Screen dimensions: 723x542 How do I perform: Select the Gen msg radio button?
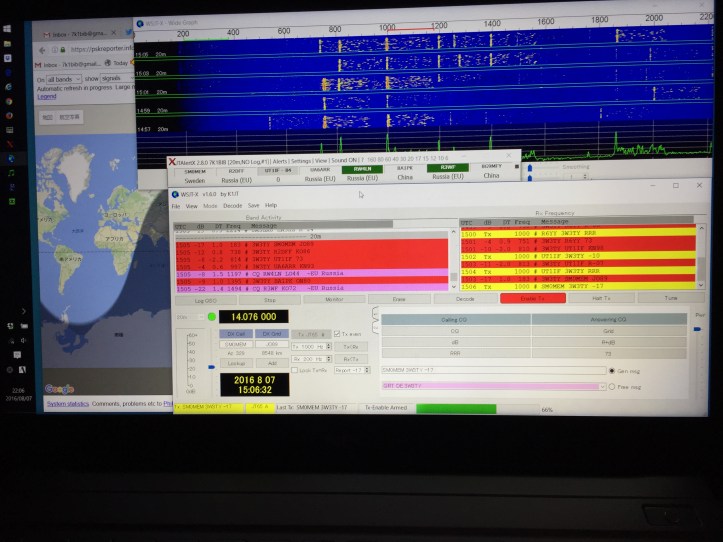pos(611,370)
